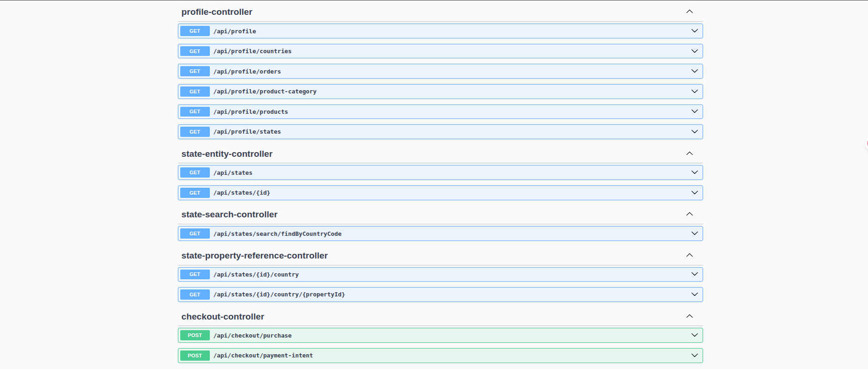
Task: Select the "/api/states/{id}/country/{propertyId}" path text
Action: (279, 295)
